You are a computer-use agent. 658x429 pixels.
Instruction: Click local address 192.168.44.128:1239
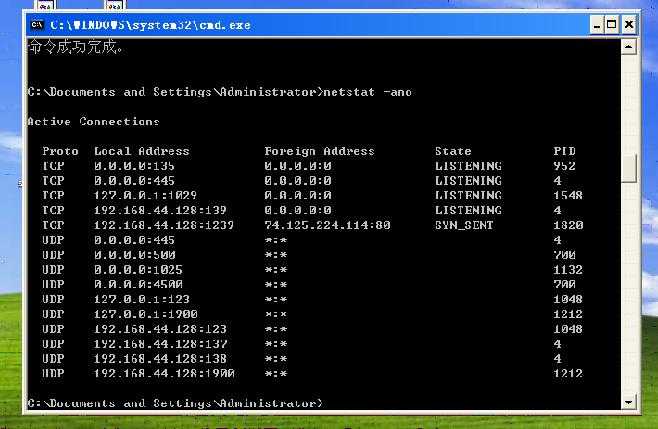[x=164, y=225]
